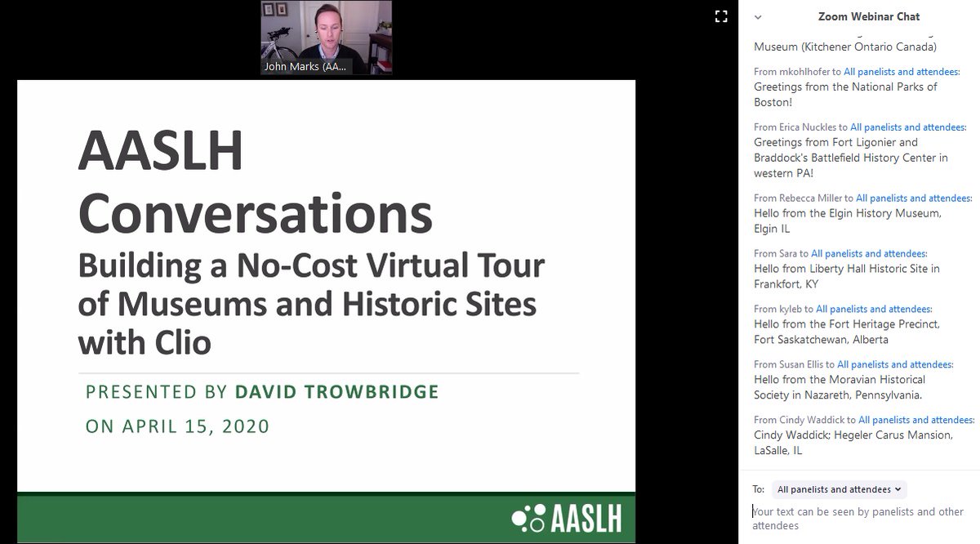980x544 pixels.
Task: Select 'Cindy Waddick; Hegeler Carus Mansion' message
Action: click(853, 443)
